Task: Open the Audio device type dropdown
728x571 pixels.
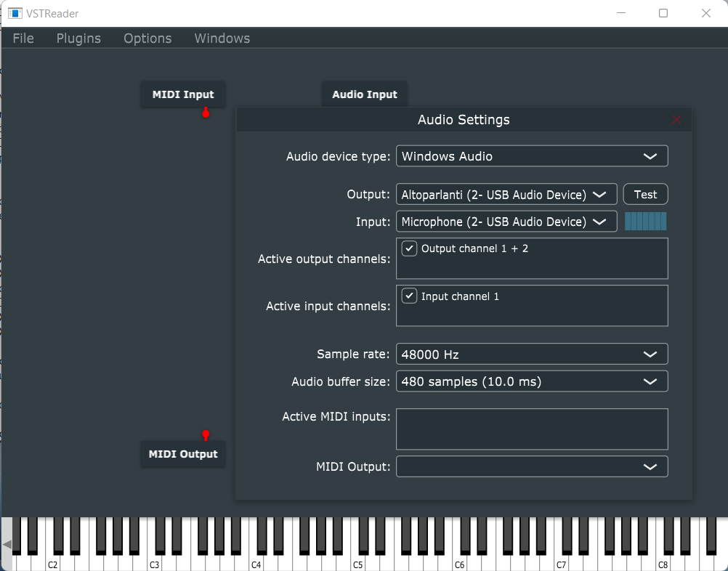Action: (x=532, y=156)
